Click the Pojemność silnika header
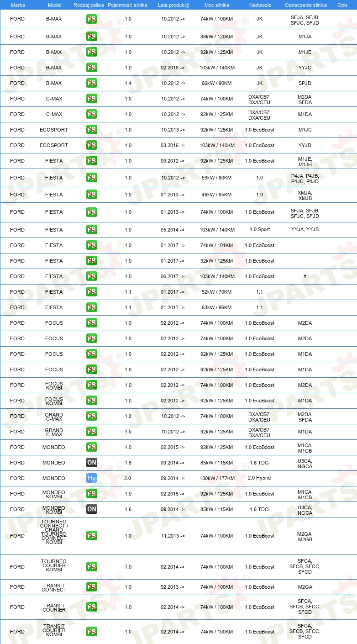This screenshot has width=357, height=644. click(x=128, y=5)
